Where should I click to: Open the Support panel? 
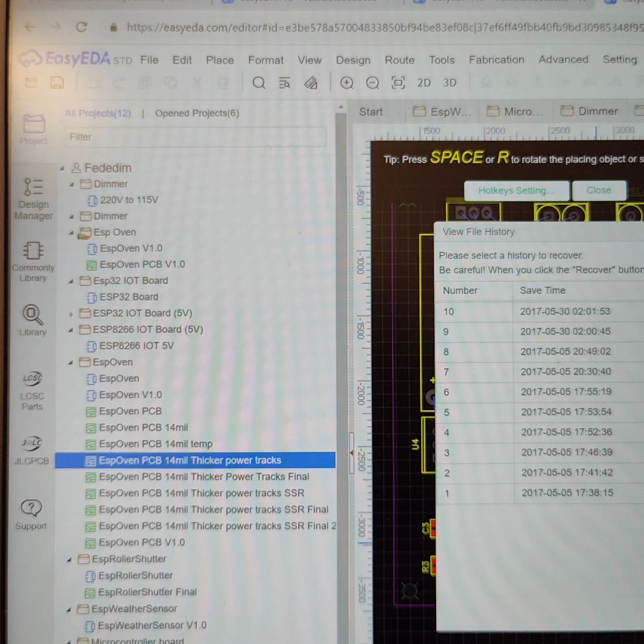[31, 514]
